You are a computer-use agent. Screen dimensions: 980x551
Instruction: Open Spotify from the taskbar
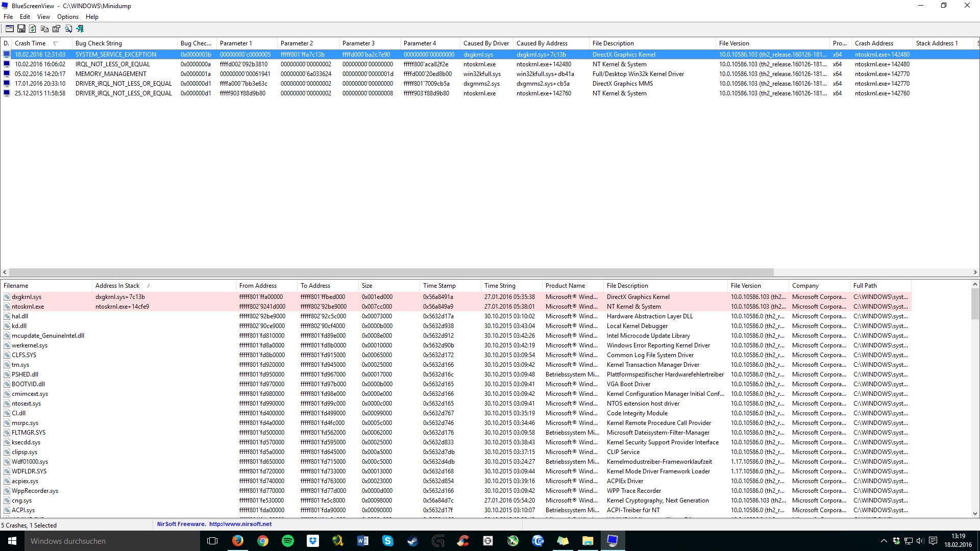287,541
